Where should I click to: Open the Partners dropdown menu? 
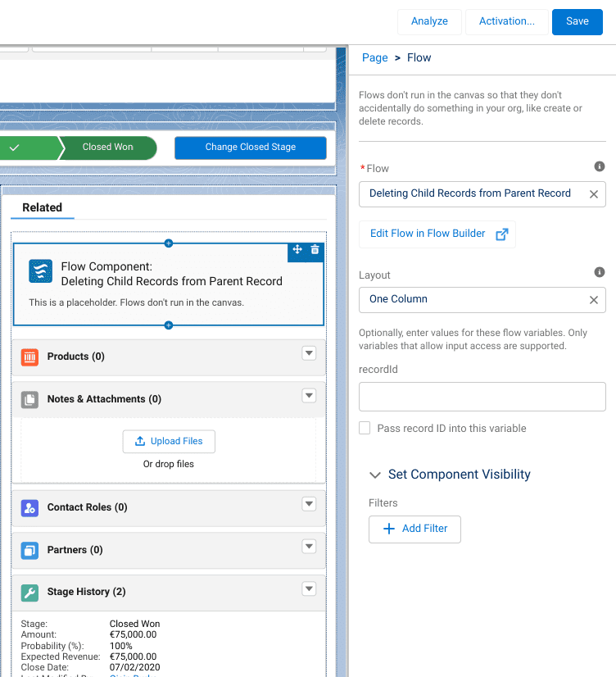click(x=309, y=547)
